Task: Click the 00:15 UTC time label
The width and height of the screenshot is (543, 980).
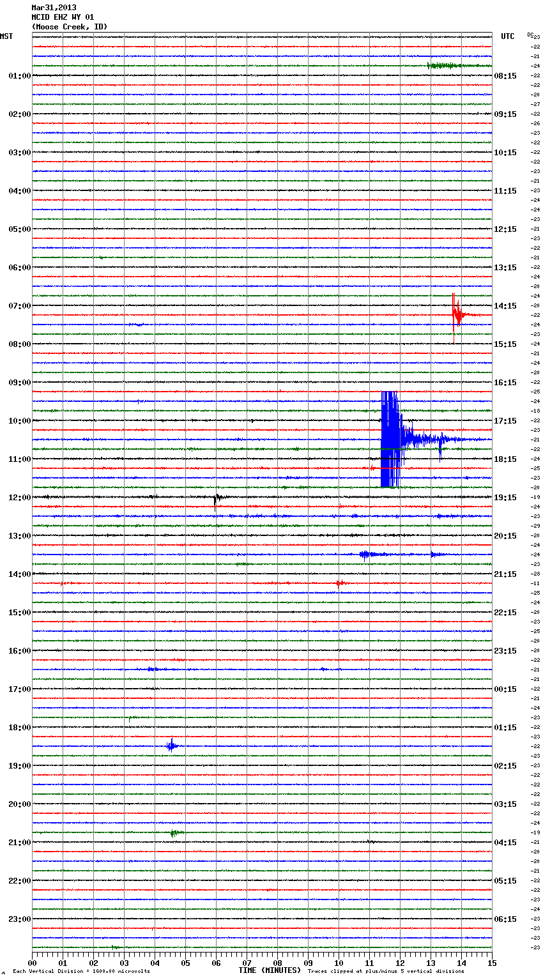Action: pyautogui.click(x=505, y=689)
